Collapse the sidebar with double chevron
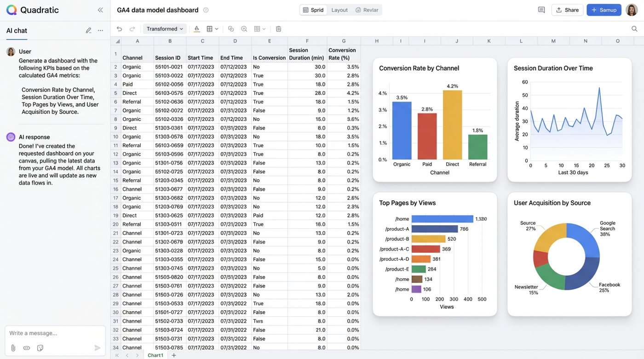 click(100, 10)
